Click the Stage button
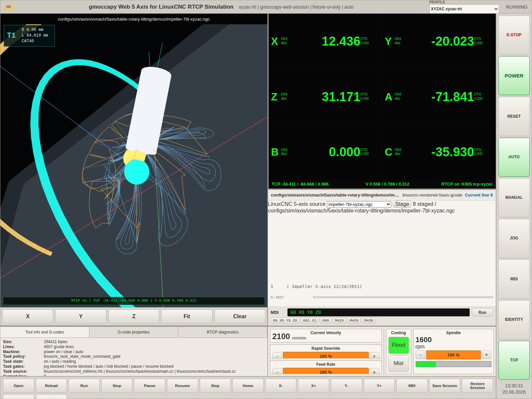Viewport: 532px width, 399px height. point(402,204)
